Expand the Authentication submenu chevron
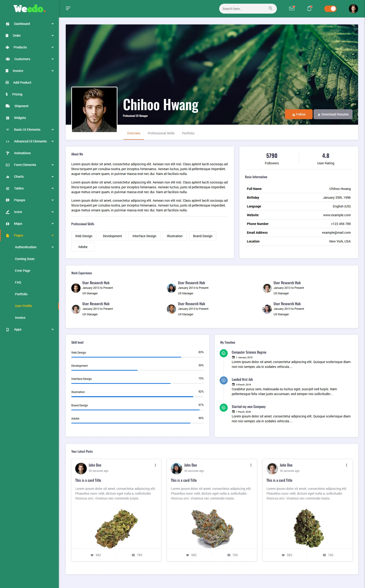Image resolution: width=365 pixels, height=588 pixels. click(53, 247)
